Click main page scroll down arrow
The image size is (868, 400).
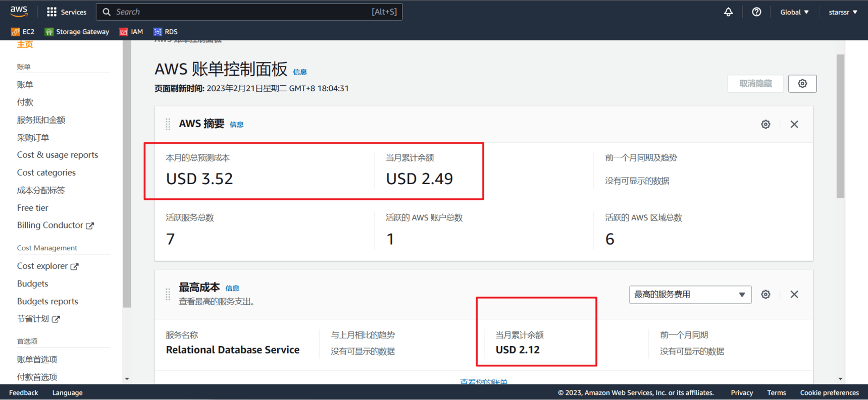[x=840, y=379]
